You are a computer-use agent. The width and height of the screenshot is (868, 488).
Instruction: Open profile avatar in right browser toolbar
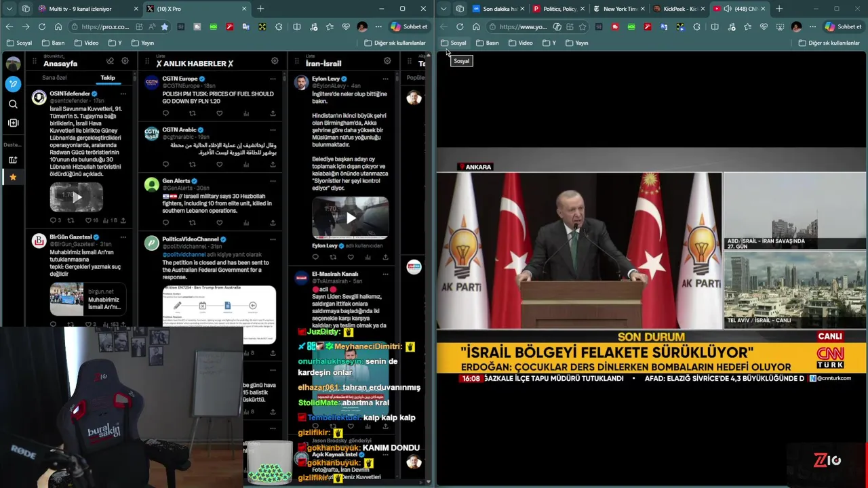(x=796, y=26)
